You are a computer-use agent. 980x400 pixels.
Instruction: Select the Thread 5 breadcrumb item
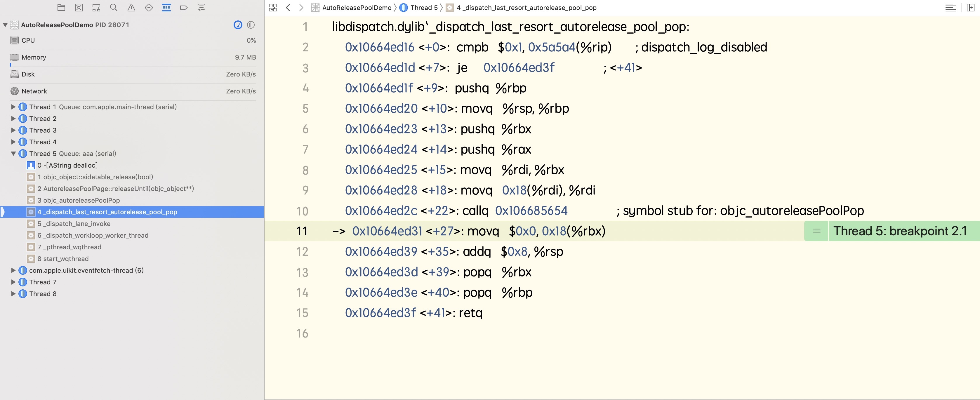coord(423,8)
